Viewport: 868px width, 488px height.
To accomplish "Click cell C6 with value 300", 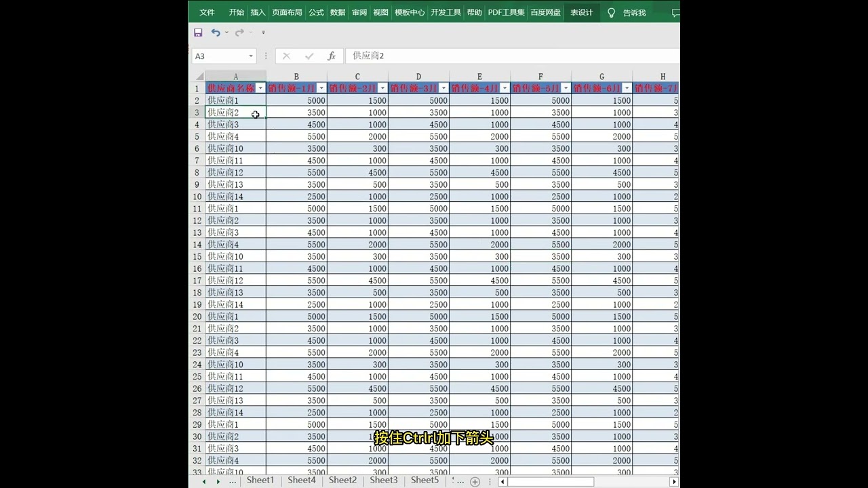I will click(x=357, y=148).
